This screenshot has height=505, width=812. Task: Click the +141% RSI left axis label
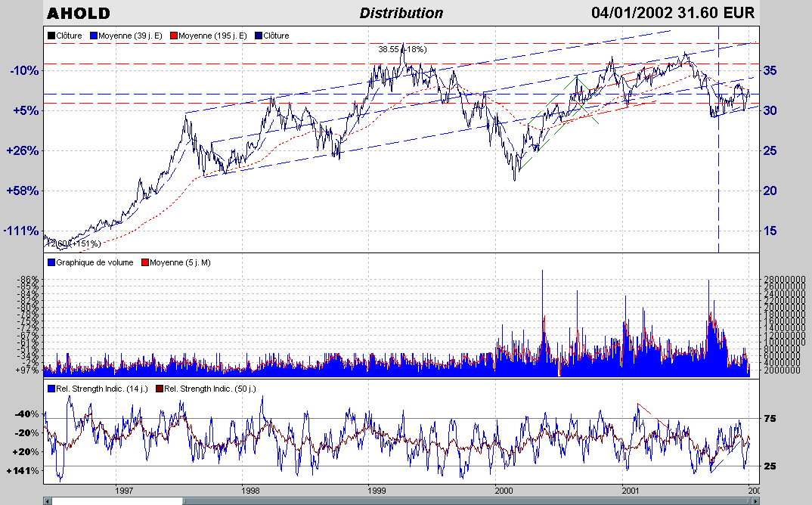coord(23,471)
